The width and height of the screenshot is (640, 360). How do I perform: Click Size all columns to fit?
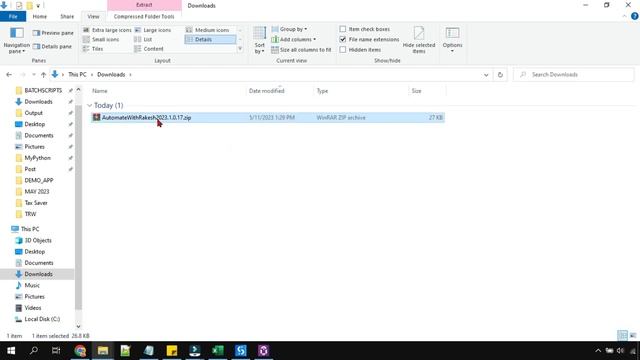pyautogui.click(x=301, y=49)
